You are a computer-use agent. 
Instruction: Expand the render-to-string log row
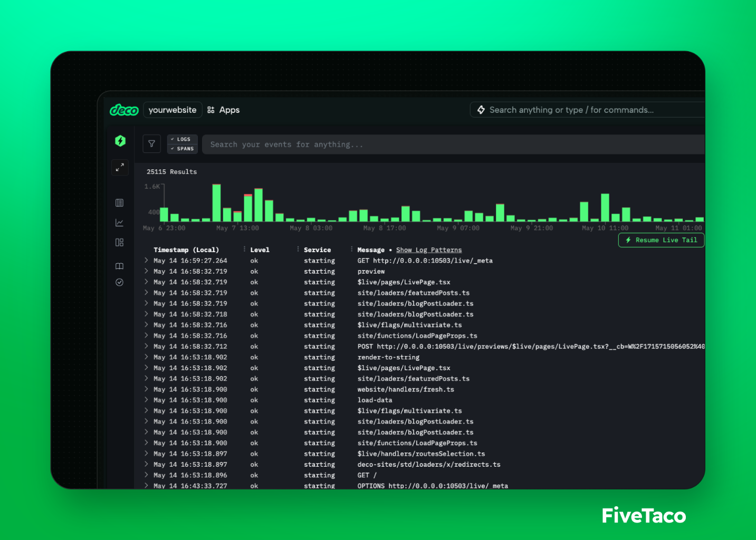146,357
